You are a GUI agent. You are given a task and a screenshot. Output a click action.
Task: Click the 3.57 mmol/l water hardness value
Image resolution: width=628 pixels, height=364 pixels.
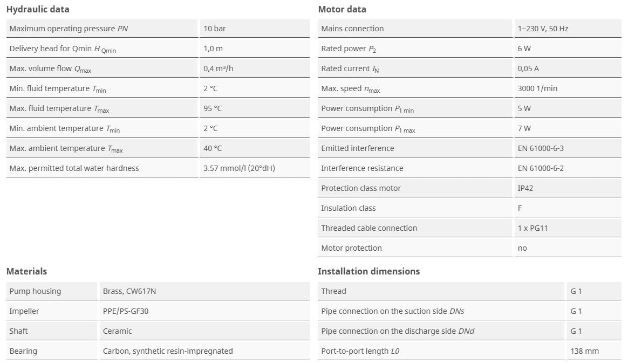tap(239, 168)
